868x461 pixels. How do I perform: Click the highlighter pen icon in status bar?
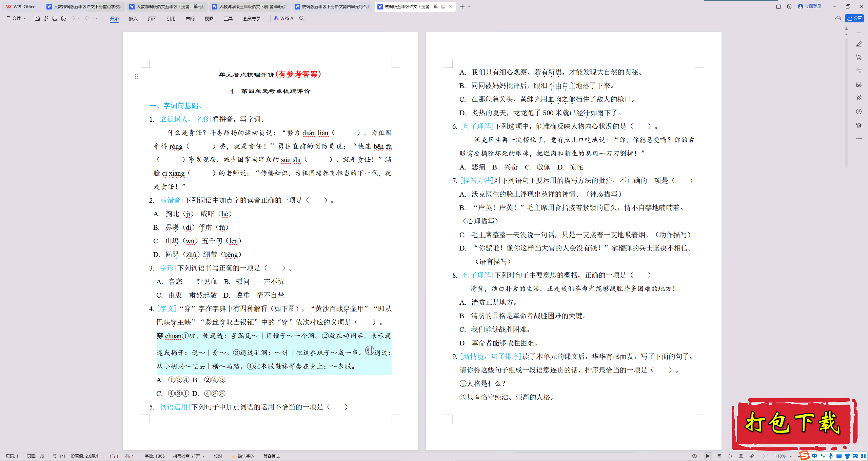click(x=752, y=456)
